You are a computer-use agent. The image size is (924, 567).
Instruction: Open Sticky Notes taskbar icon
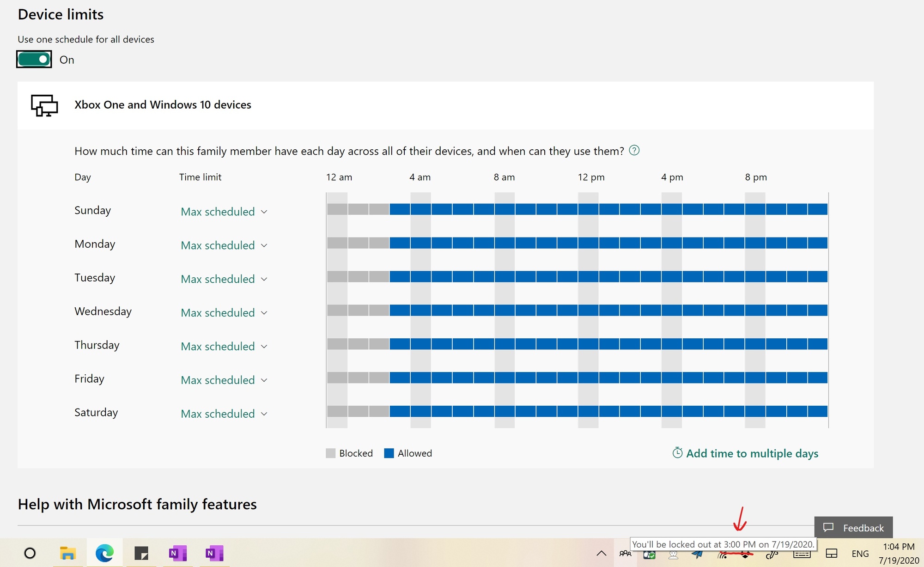(x=141, y=553)
